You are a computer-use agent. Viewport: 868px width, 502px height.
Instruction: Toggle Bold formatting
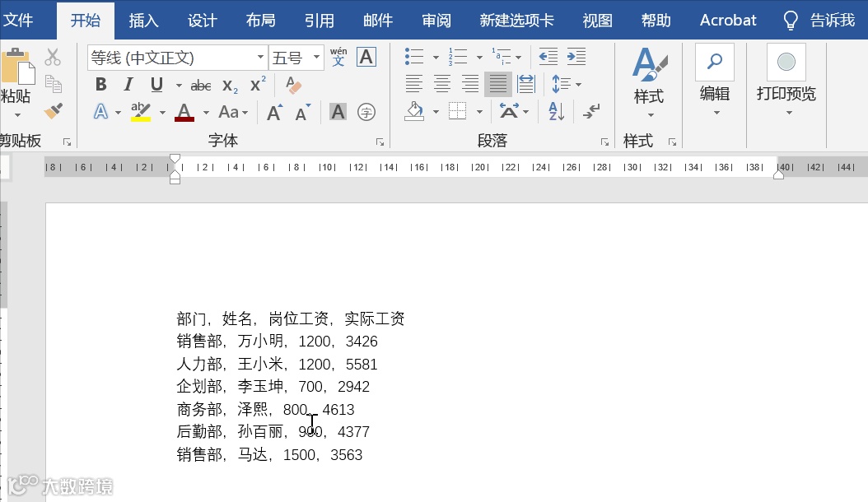point(100,85)
